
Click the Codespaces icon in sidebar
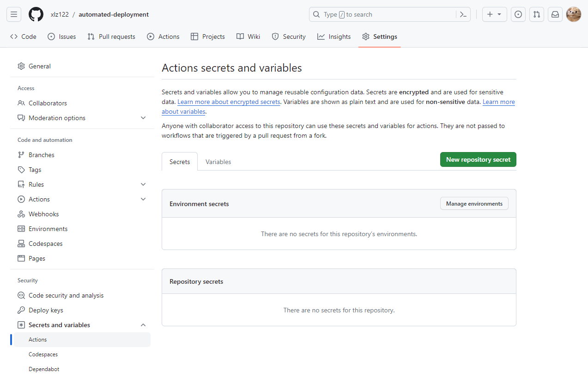(21, 244)
